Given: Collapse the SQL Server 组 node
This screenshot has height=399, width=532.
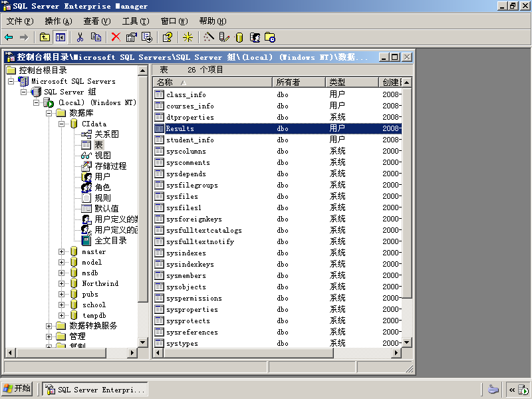Looking at the screenshot, I should tap(23, 92).
